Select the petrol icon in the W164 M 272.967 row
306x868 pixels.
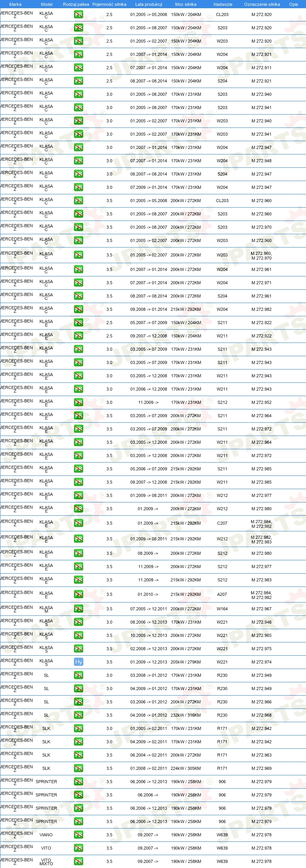(78, 609)
